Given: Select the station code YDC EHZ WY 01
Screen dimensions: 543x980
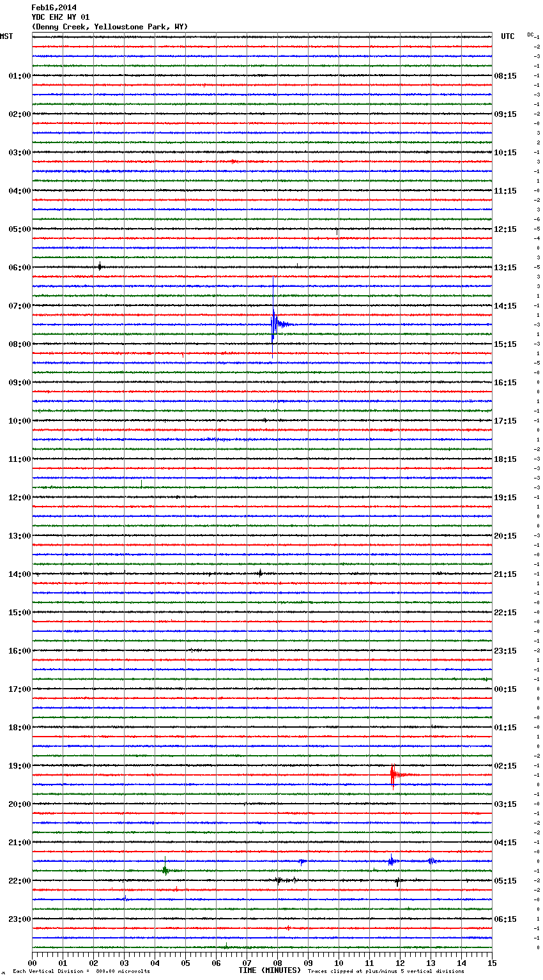Looking at the screenshot, I should (61, 17).
